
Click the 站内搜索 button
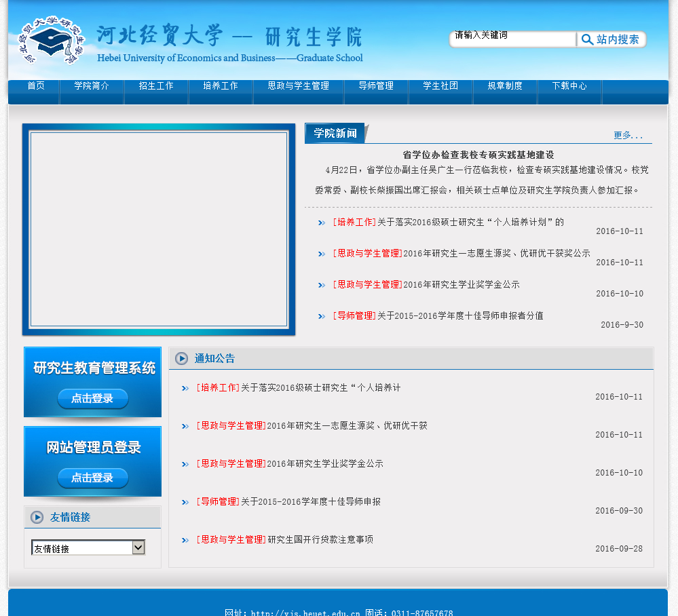pyautogui.click(x=611, y=39)
